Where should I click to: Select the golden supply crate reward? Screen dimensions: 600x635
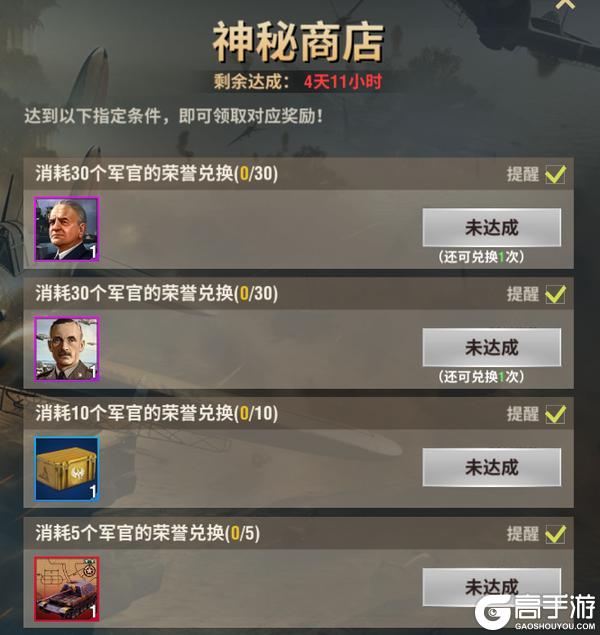click(67, 469)
